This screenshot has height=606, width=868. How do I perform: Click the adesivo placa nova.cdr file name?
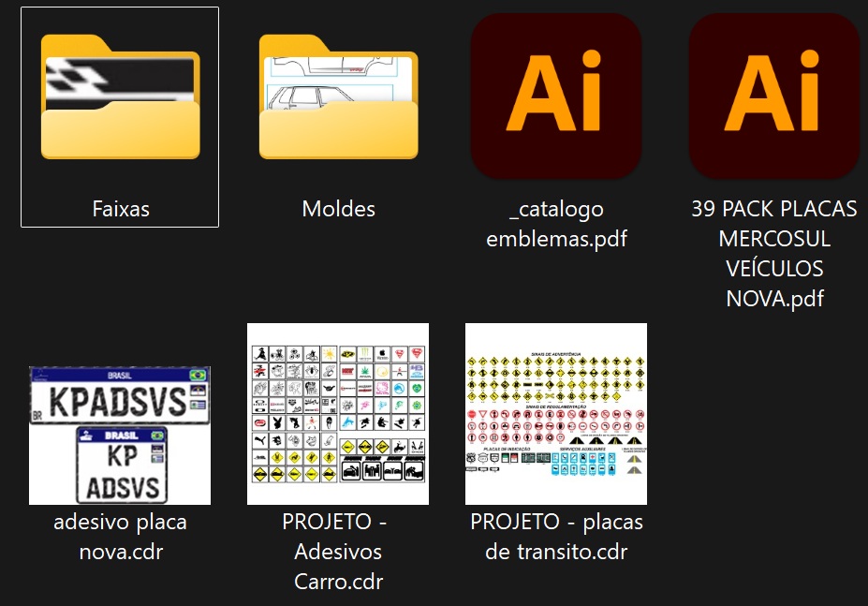point(120,537)
